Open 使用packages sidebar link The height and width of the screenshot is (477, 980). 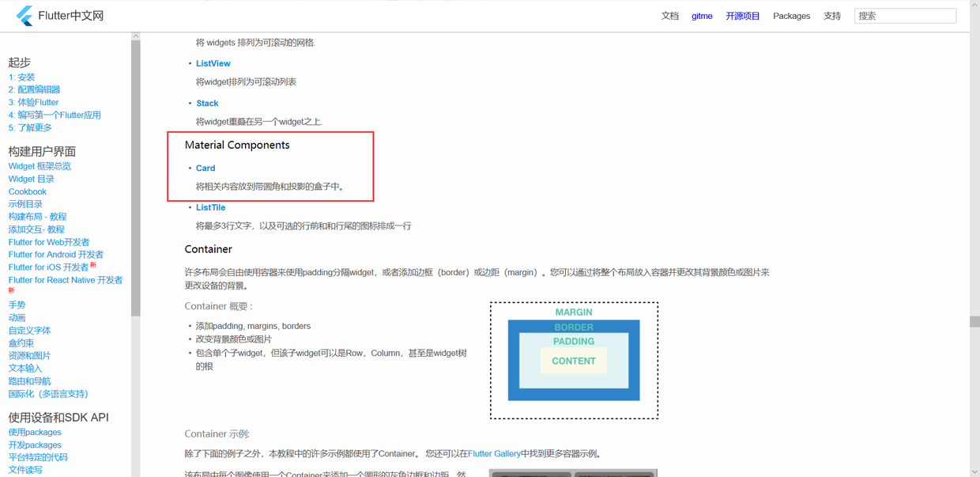[35, 432]
